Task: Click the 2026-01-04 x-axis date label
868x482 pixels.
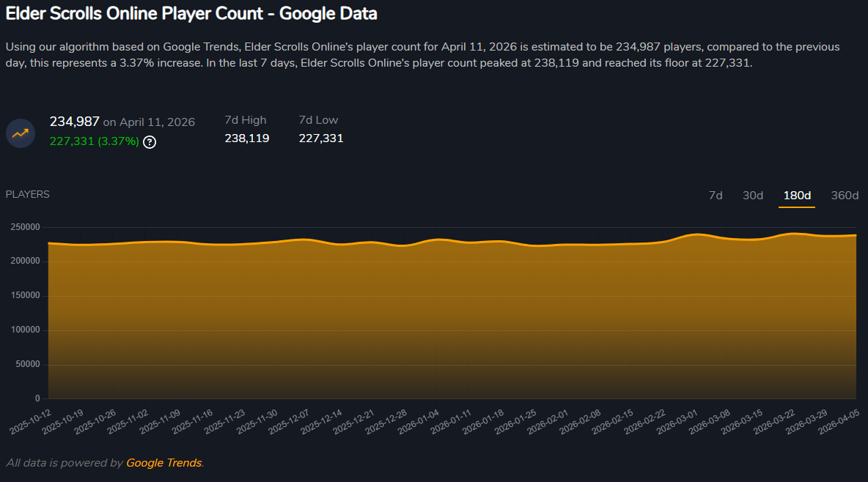Action: [419, 421]
